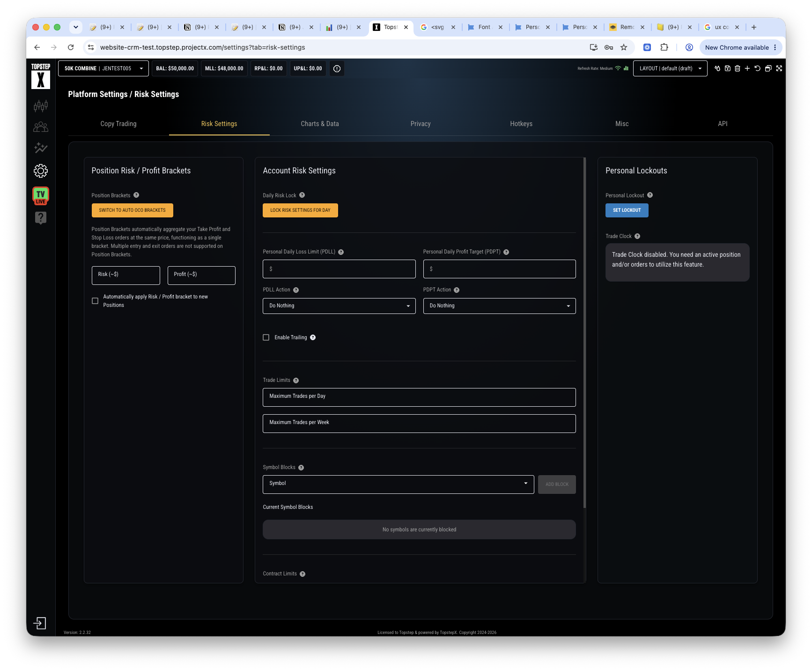Click the Personal Lockout help icon
Viewport: 812px width, 671px height.
click(x=650, y=195)
